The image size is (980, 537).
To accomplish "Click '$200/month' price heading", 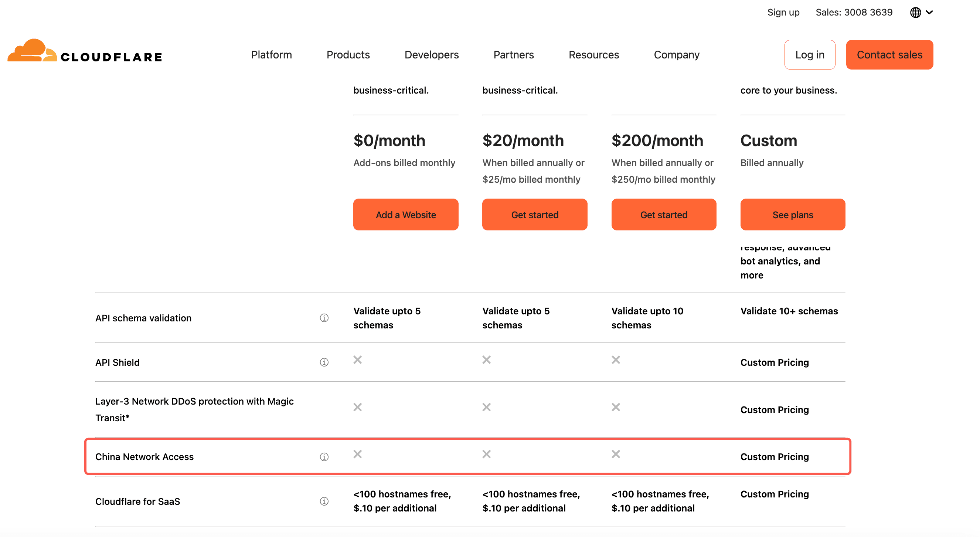I will point(657,141).
